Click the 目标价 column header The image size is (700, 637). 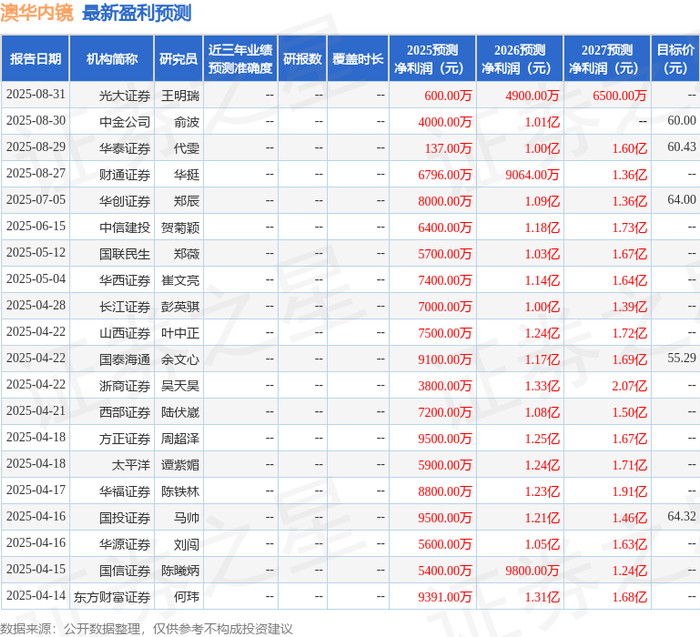pyautogui.click(x=675, y=59)
